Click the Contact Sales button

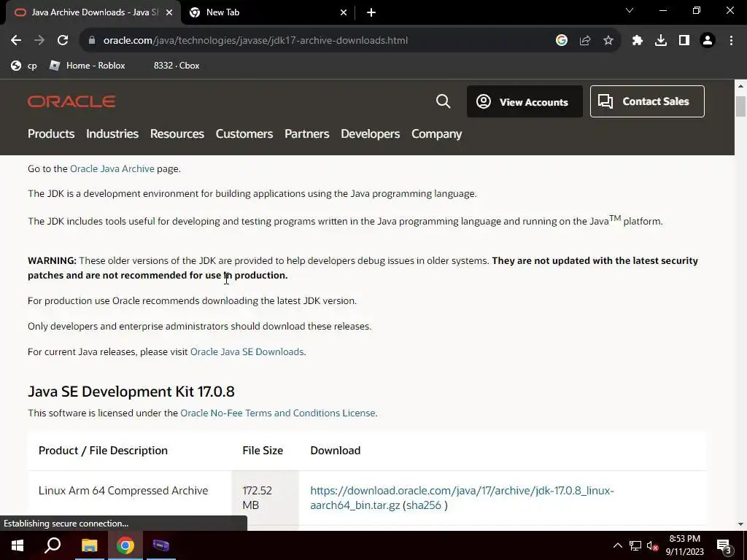pos(647,101)
